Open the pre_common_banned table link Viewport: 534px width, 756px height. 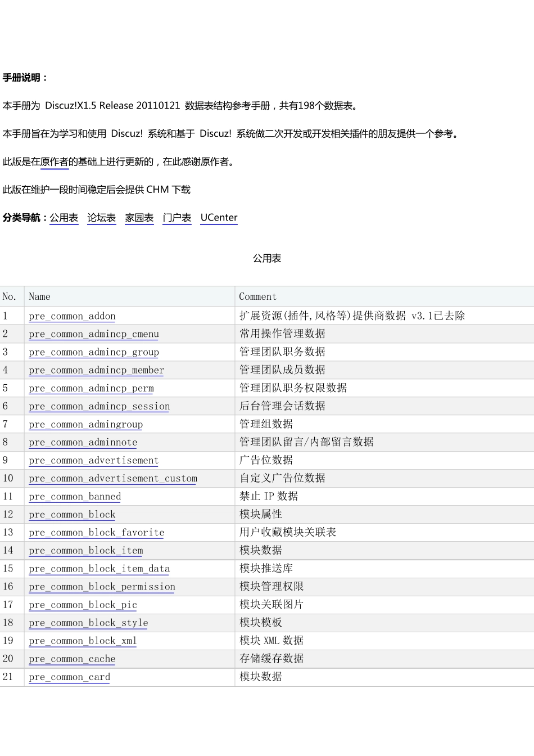click(75, 496)
